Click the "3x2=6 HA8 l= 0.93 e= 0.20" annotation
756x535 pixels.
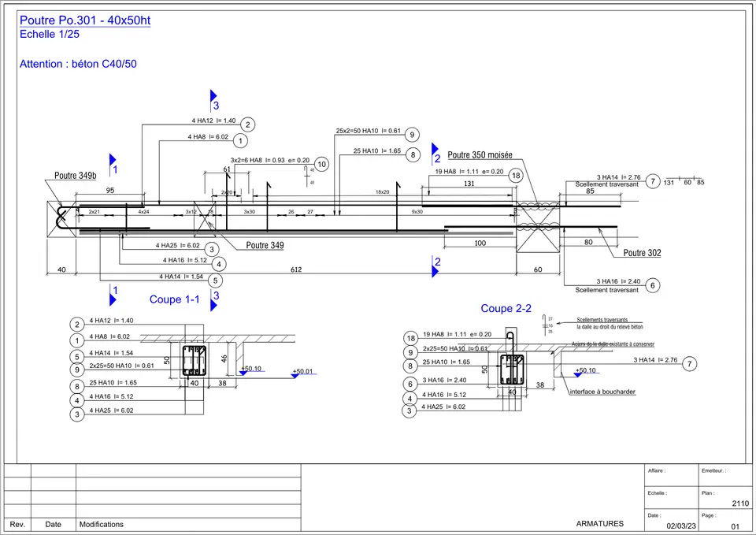270,160
